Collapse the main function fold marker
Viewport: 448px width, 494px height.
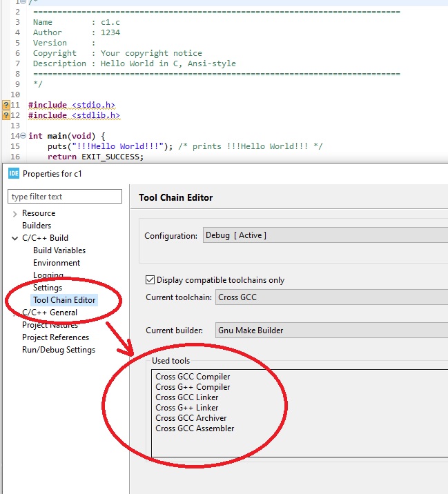pos(23,136)
